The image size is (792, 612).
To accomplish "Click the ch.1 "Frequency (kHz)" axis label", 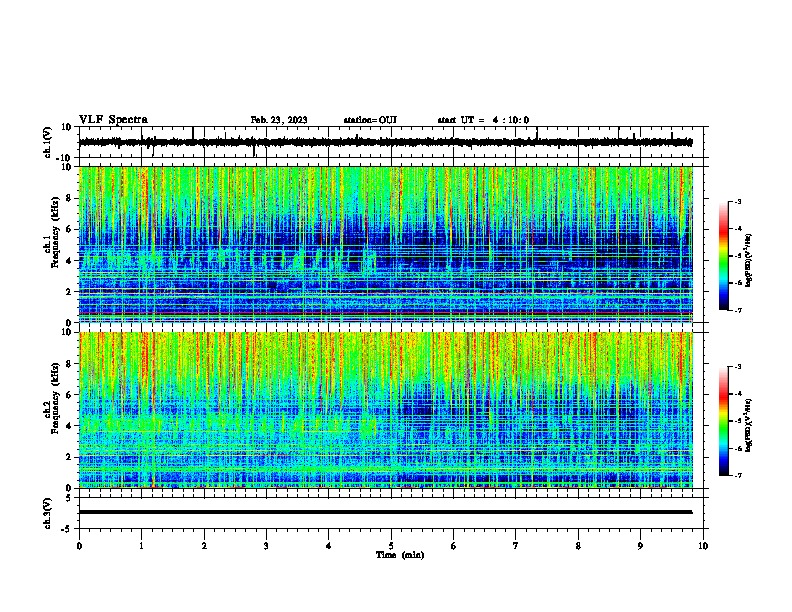I will [55, 233].
